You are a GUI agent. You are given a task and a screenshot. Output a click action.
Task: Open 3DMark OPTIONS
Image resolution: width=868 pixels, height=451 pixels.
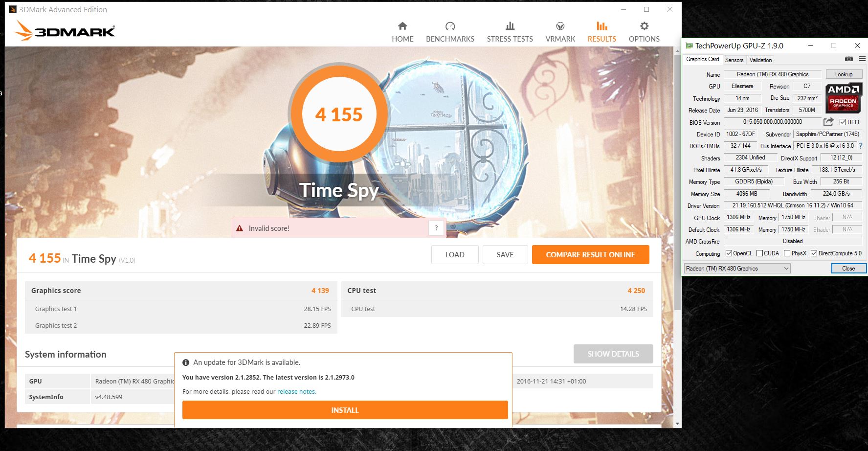click(644, 32)
